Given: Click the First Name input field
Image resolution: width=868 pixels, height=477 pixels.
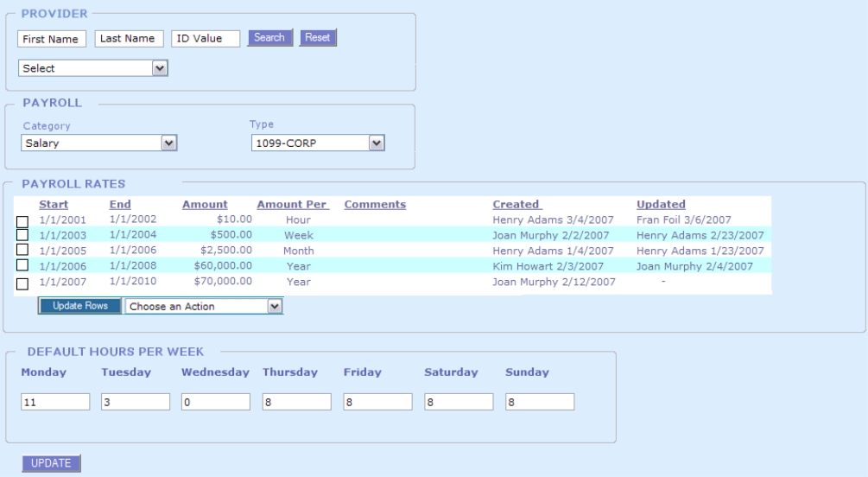Looking at the screenshot, I should (x=52, y=39).
